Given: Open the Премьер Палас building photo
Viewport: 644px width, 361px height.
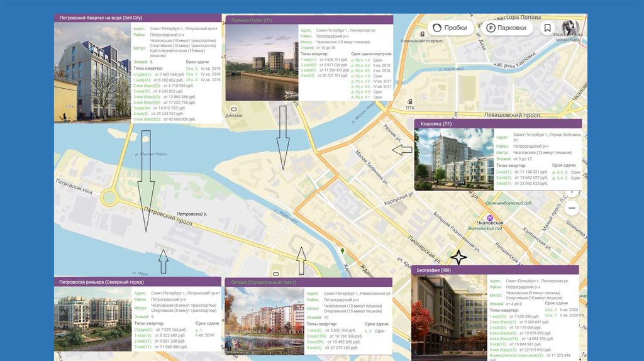Looking at the screenshot, I should coord(262,62).
